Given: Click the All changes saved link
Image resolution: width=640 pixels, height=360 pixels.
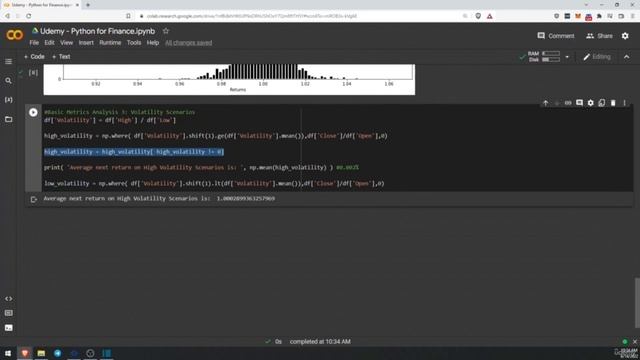Looking at the screenshot, I should tap(189, 42).
